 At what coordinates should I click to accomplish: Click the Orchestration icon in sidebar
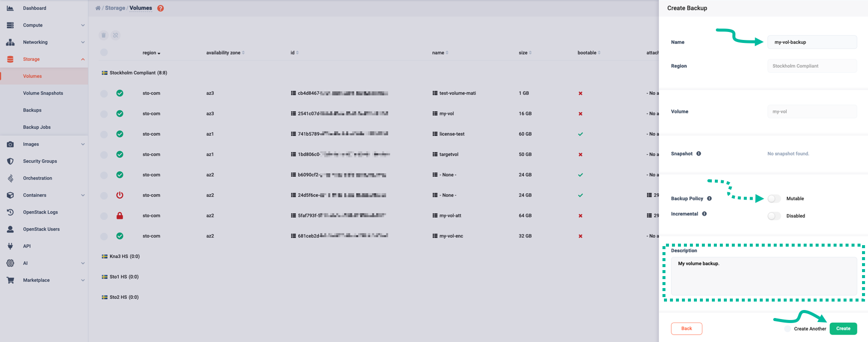point(10,178)
